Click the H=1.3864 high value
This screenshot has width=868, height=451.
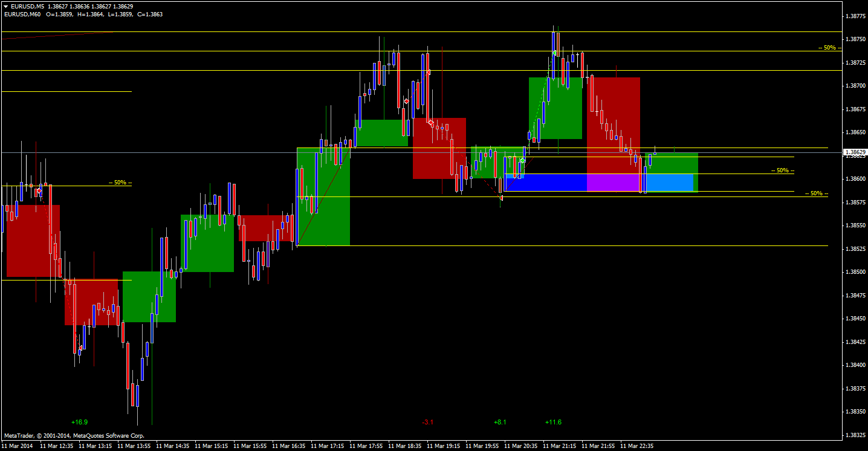[x=90, y=14]
